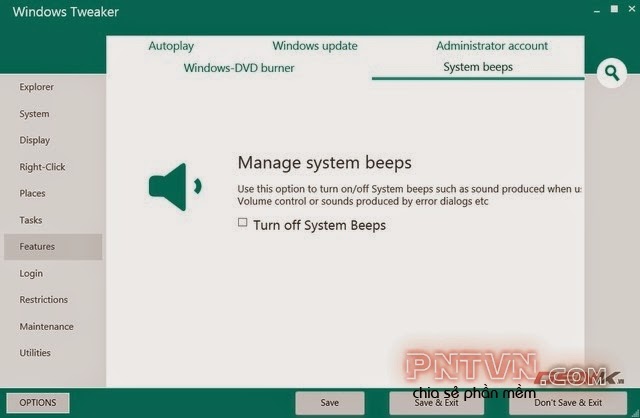The height and width of the screenshot is (418, 640).
Task: Click the Turn off System Beeps label
Action: [x=319, y=225]
